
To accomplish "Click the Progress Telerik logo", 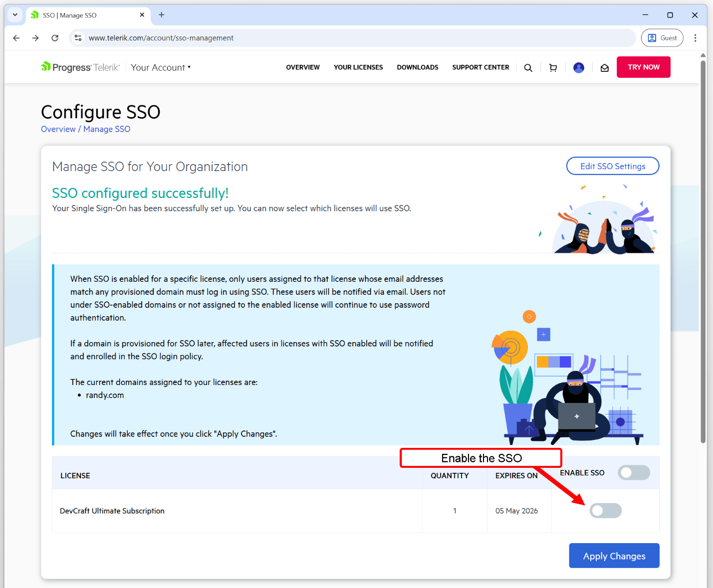I will (x=80, y=67).
